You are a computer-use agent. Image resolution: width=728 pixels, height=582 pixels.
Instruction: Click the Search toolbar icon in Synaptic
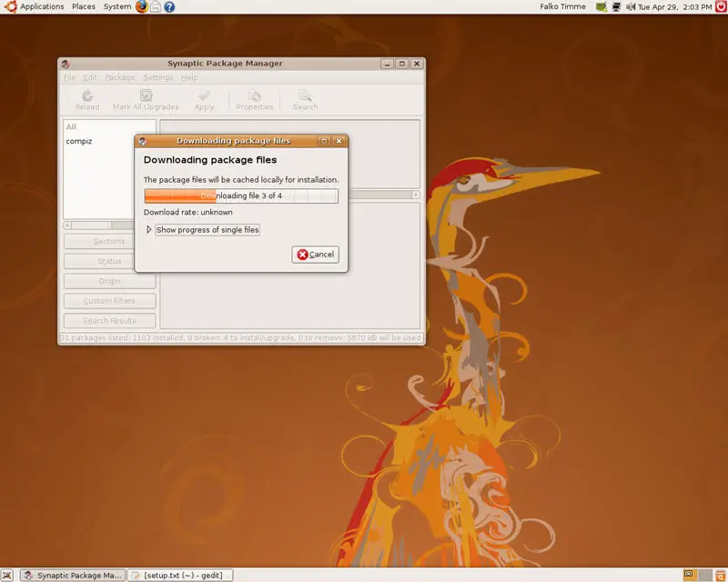(305, 95)
